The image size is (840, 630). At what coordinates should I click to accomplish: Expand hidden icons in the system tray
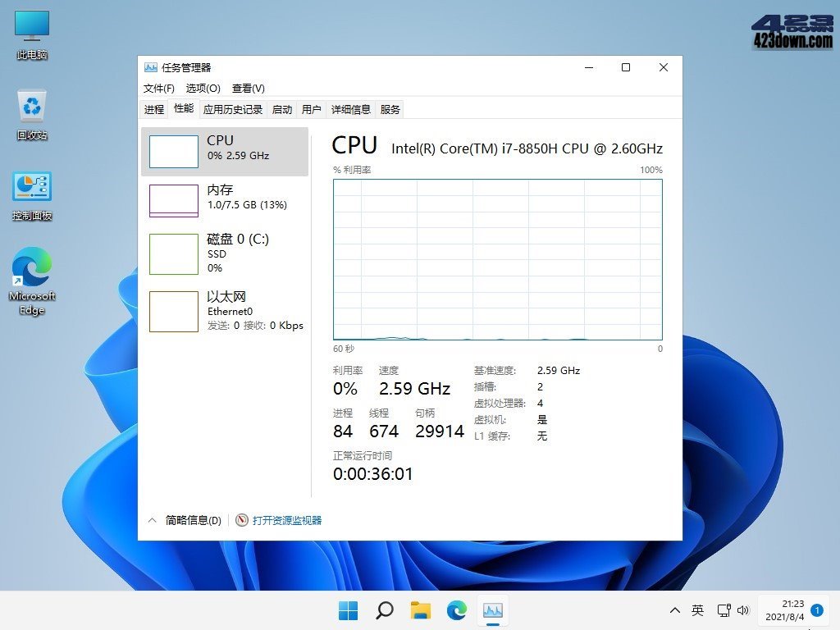tap(674, 610)
